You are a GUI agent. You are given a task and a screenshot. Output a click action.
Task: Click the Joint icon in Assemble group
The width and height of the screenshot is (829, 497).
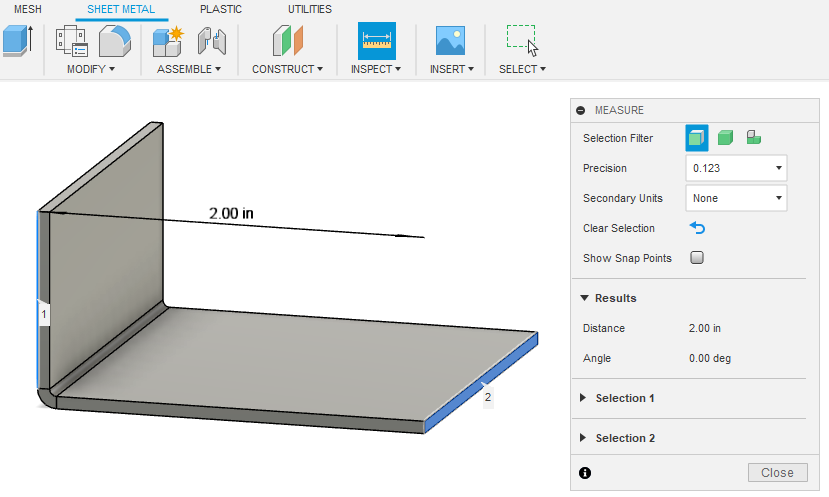[211, 41]
